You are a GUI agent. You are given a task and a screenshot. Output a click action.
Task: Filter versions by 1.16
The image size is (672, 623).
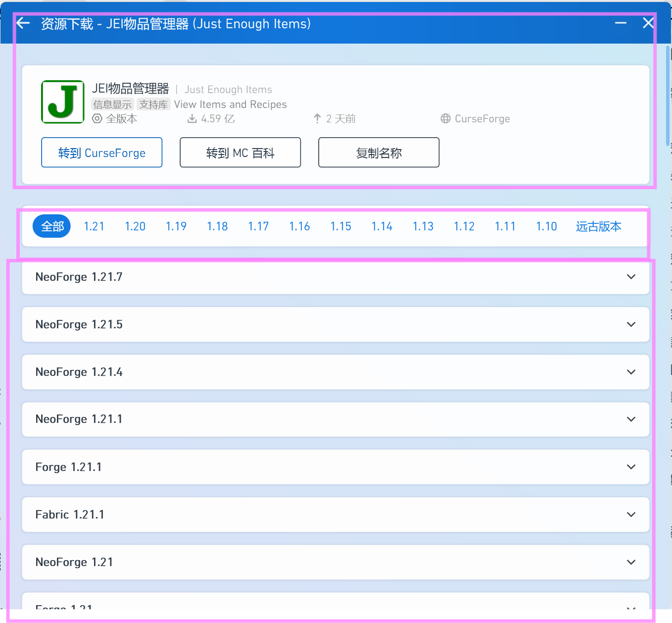300,226
